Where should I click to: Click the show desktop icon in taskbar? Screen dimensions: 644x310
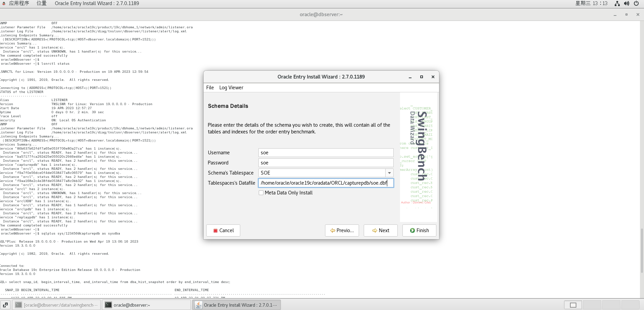coord(5,305)
